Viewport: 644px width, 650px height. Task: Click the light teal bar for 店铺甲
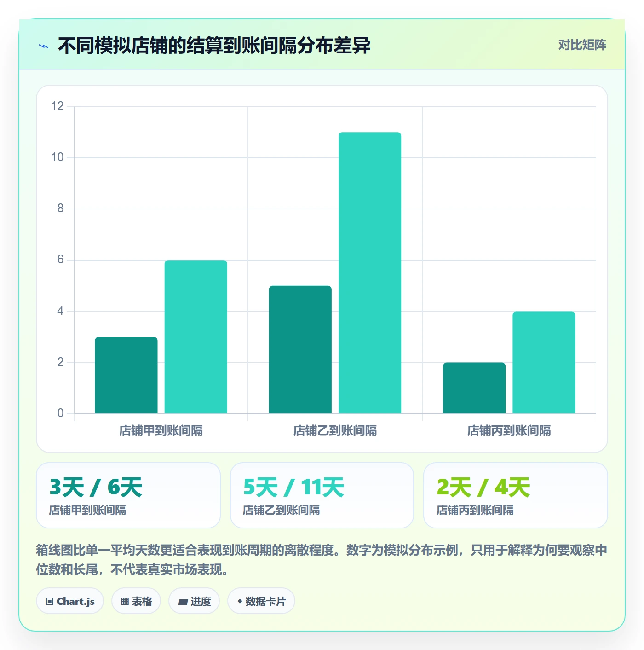(196, 337)
